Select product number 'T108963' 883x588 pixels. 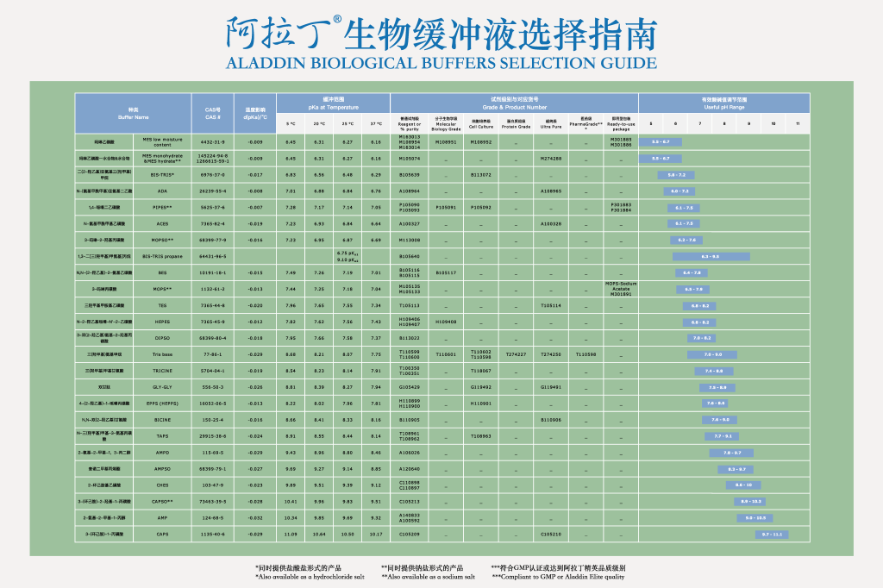pyautogui.click(x=481, y=436)
